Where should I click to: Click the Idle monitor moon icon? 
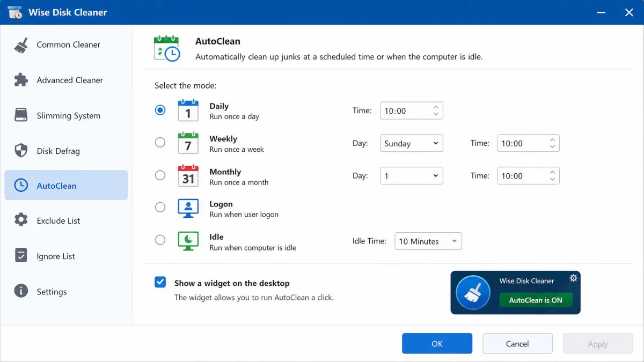(x=188, y=241)
